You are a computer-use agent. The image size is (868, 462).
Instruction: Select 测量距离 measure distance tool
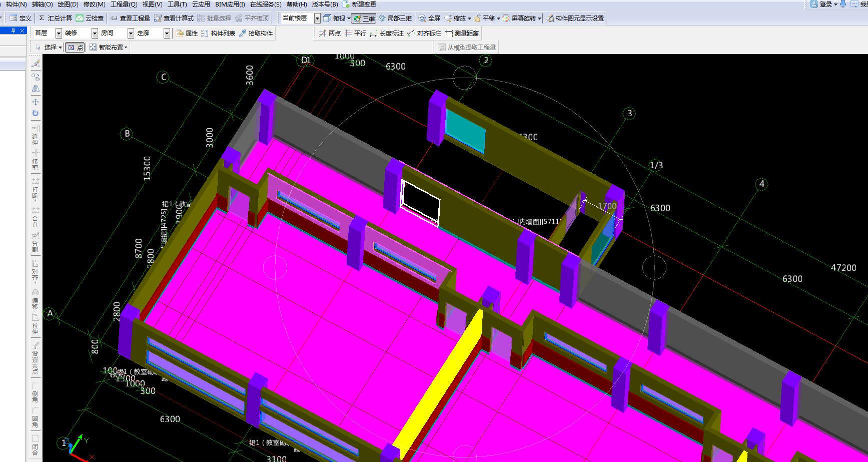coord(461,33)
